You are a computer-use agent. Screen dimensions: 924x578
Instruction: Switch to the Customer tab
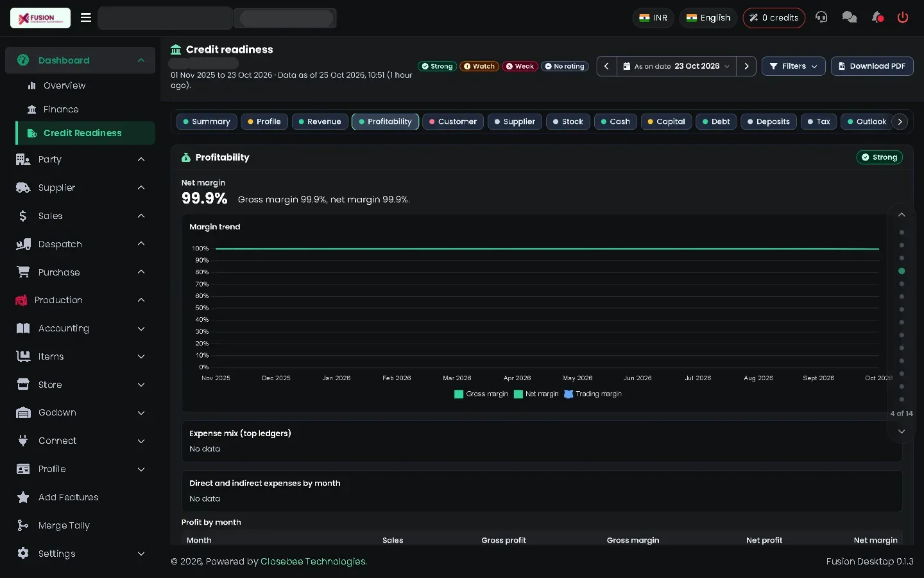click(453, 121)
